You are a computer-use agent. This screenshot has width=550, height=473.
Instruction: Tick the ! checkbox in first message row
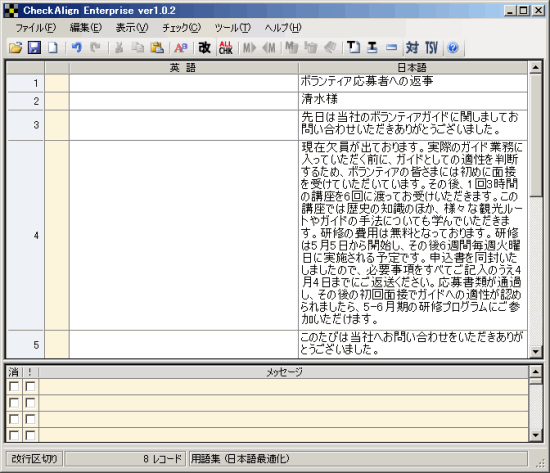[30, 386]
